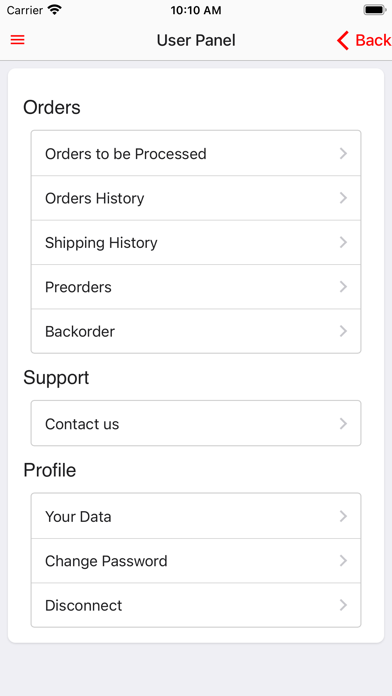Open Your Data in Profile
This screenshot has width=392, height=696.
coord(196,516)
